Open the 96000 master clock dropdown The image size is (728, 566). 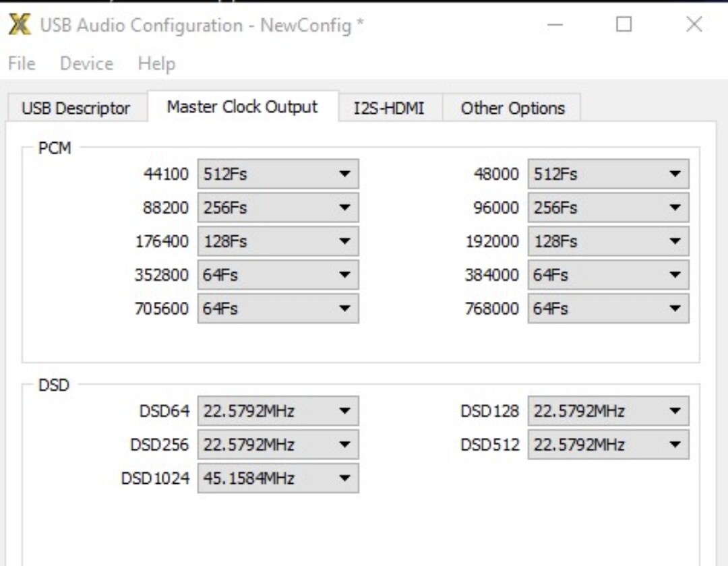(608, 208)
